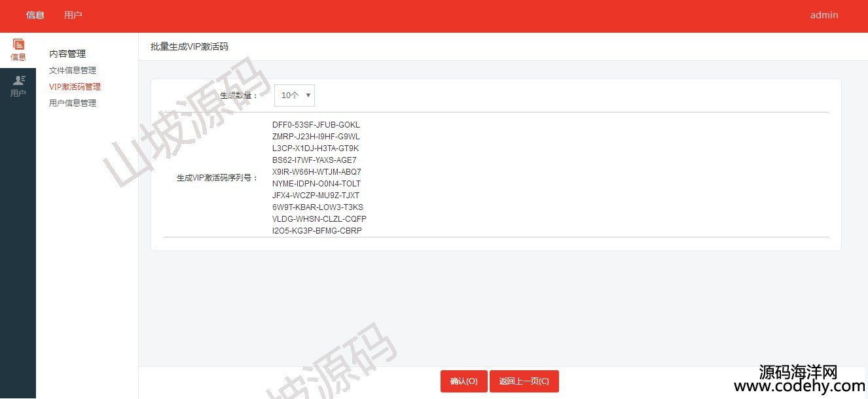This screenshot has width=868, height=399.
Task: Select the activation code starting with ZMRP
Action: 316,137
